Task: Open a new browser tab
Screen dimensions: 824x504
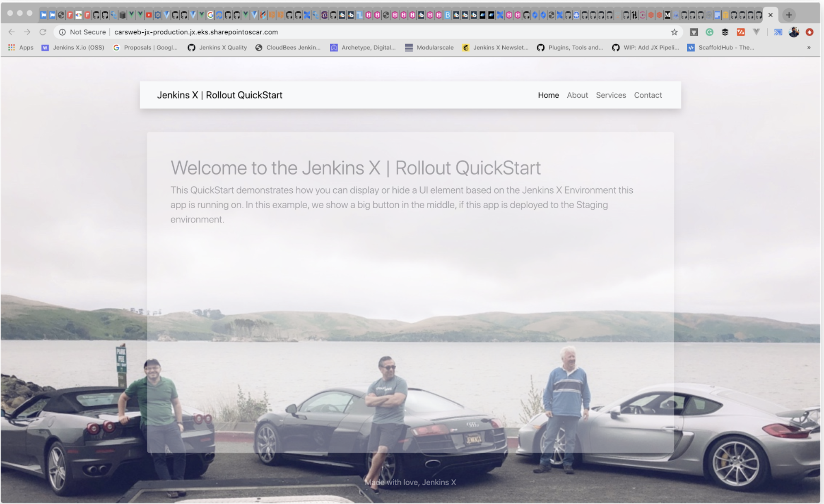Action: (x=789, y=15)
